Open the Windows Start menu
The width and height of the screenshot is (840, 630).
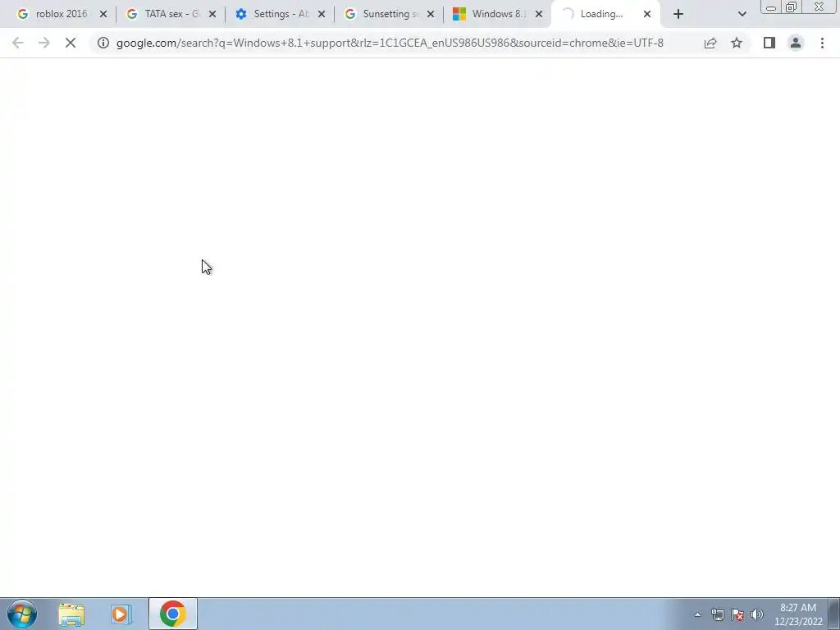pyautogui.click(x=22, y=614)
